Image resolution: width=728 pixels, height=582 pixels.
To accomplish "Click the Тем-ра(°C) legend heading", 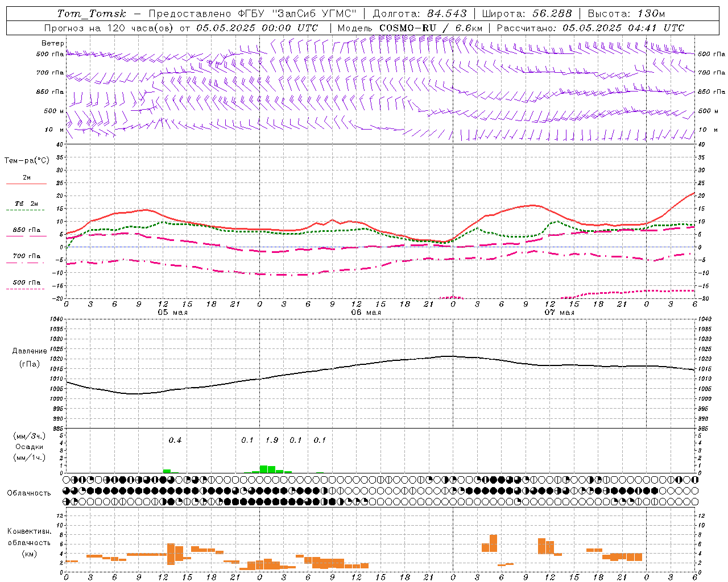I will click(27, 161).
